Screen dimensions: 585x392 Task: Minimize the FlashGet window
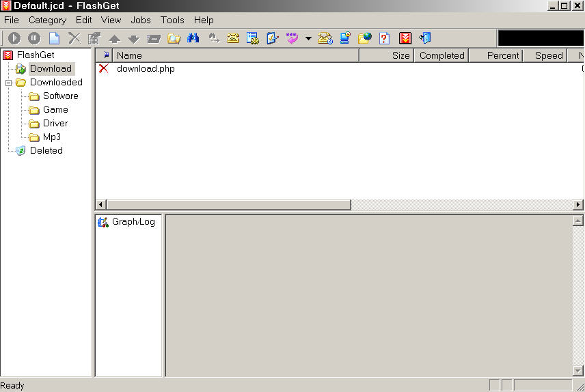point(553,5)
